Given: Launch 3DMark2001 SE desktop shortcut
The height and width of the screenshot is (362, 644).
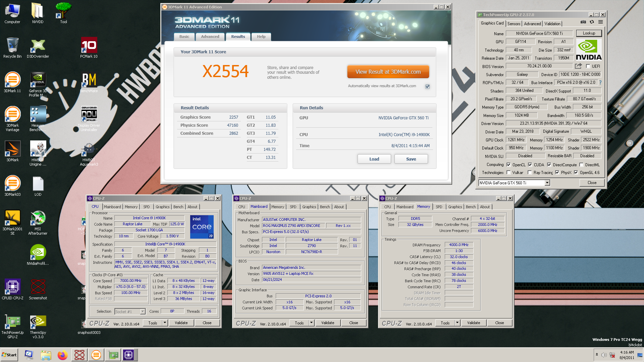Looking at the screenshot, I should [x=12, y=223].
